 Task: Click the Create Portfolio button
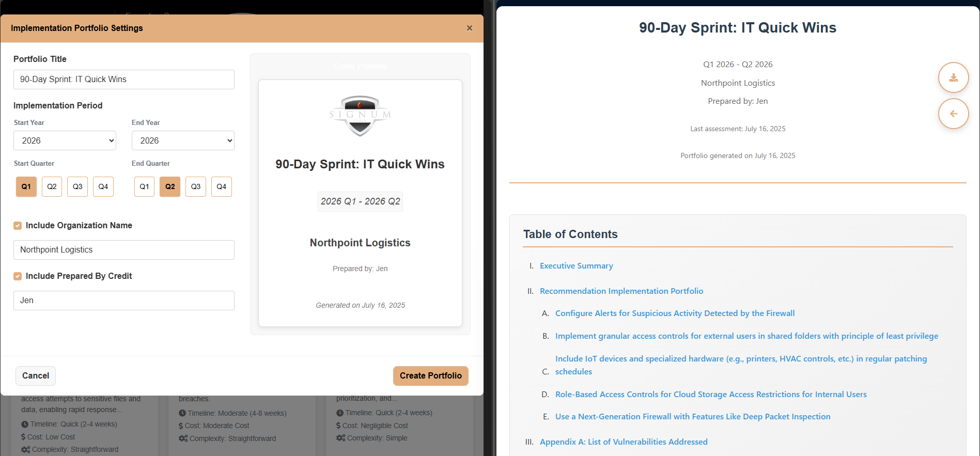(430, 376)
